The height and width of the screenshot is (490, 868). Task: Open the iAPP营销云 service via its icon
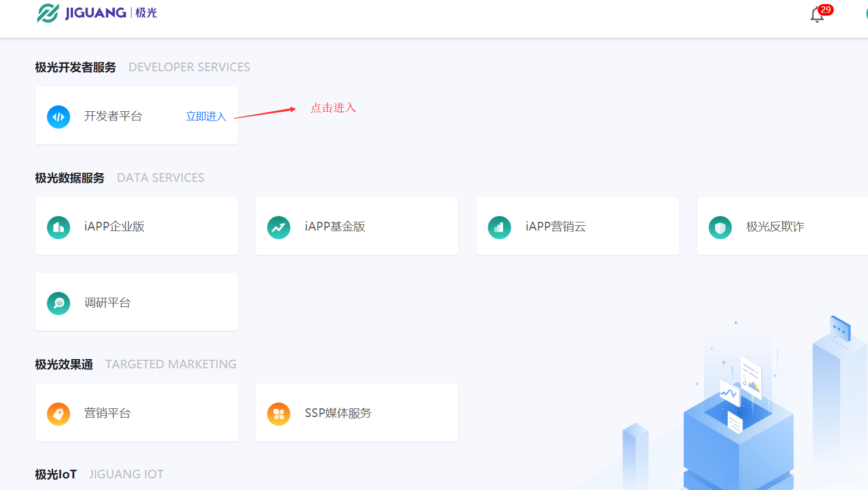499,227
